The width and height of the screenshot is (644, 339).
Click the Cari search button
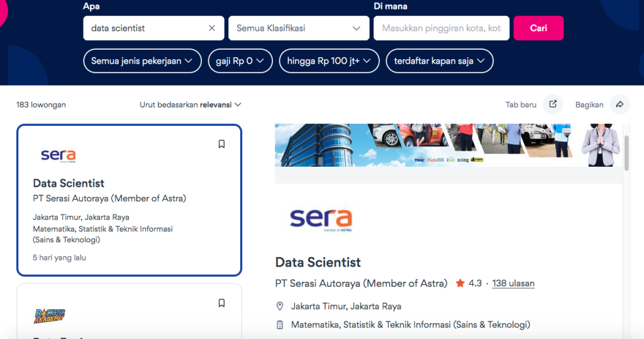coord(538,28)
